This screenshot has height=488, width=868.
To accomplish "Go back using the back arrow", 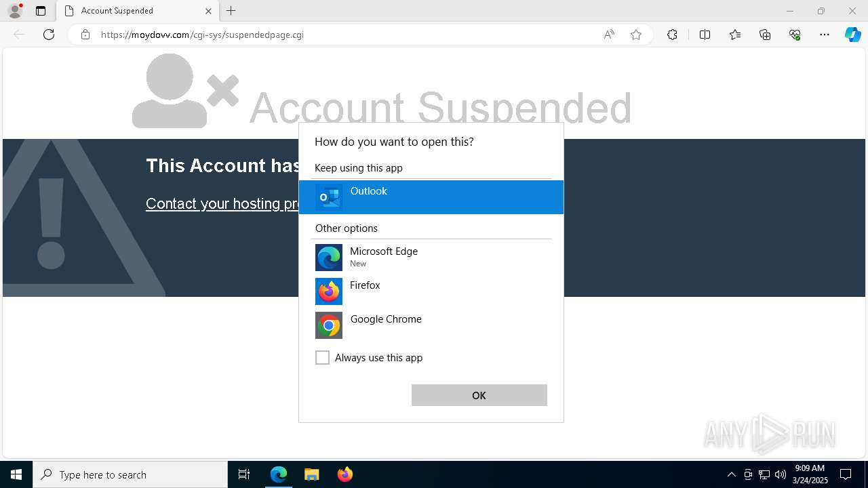I will coord(19,35).
